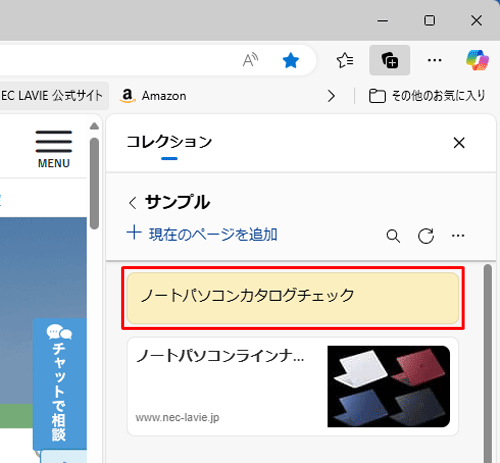
Task: Click the maximize window button
Action: [429, 20]
